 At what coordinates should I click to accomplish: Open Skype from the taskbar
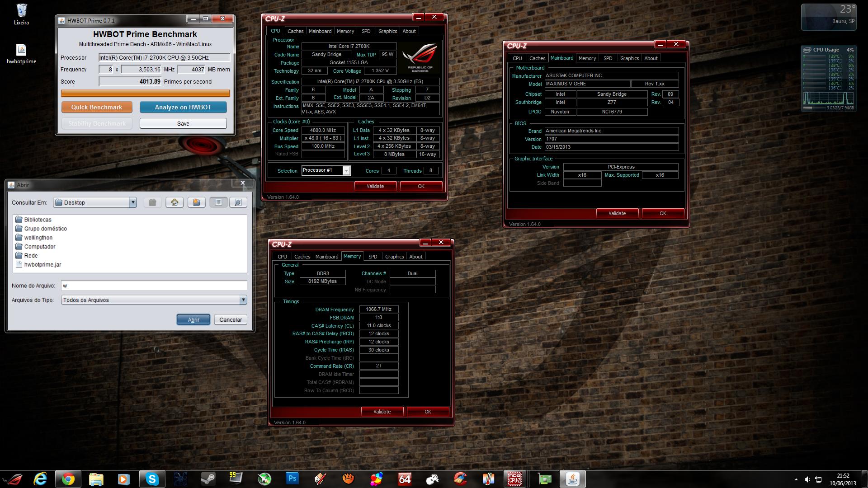[152, 479]
